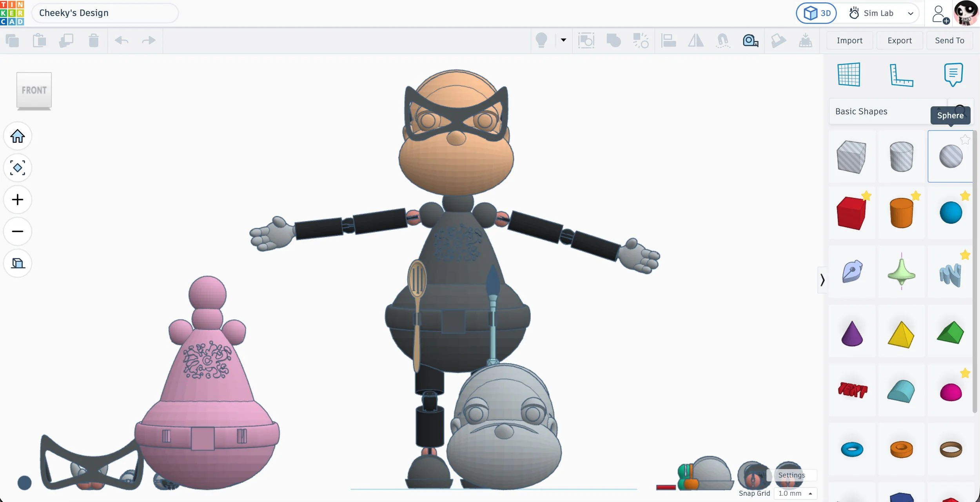
Task: Toggle the Cruise magnet icon
Action: click(723, 40)
